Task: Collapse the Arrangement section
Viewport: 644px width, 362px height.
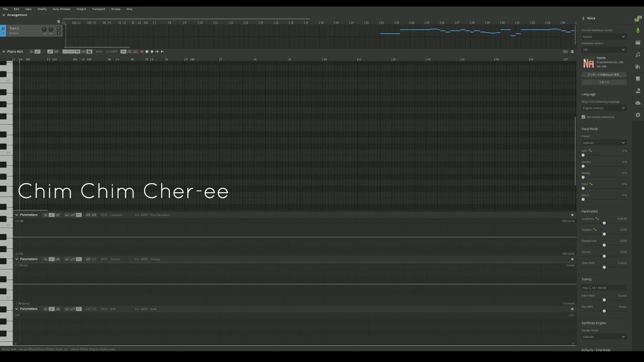Action: pyautogui.click(x=4, y=15)
